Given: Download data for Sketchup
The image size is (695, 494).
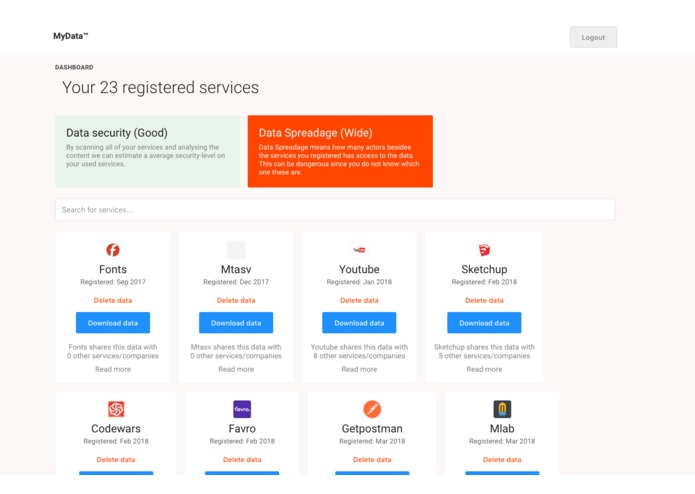Looking at the screenshot, I should point(484,323).
